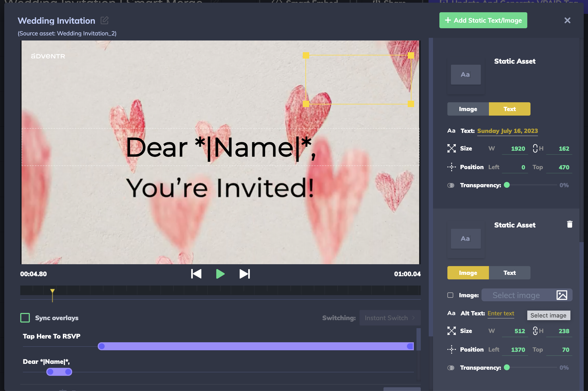
Task: Open the Instant Switch dropdown
Action: (390, 318)
